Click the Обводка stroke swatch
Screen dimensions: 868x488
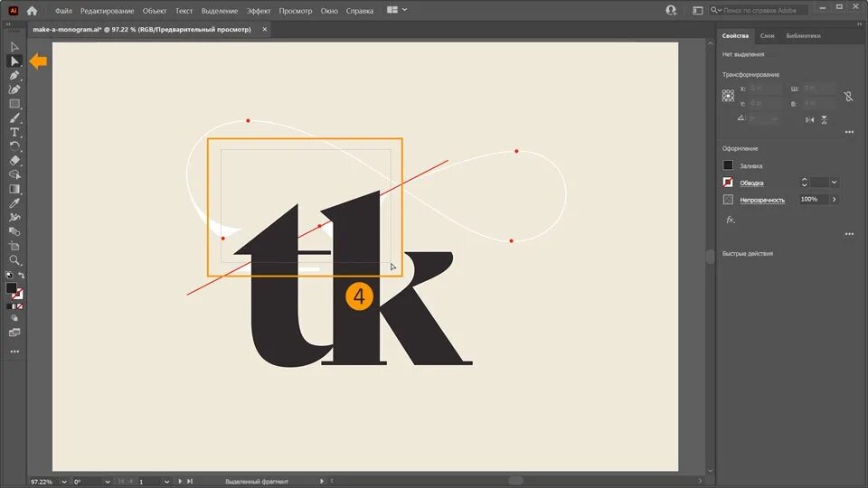728,182
